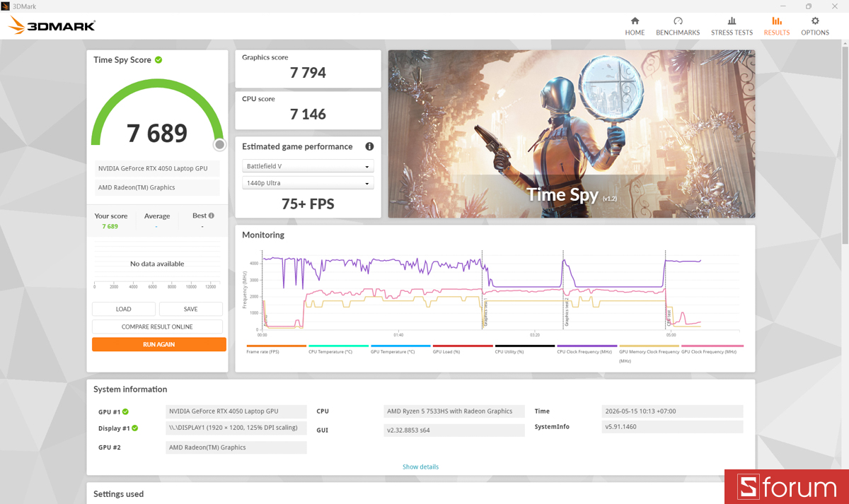This screenshot has width=849, height=504.
Task: Click the Time value 2026-05-15 10:13
Action: (672, 411)
